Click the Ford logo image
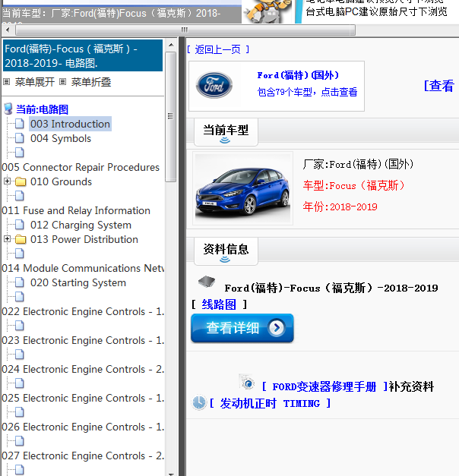 point(214,85)
